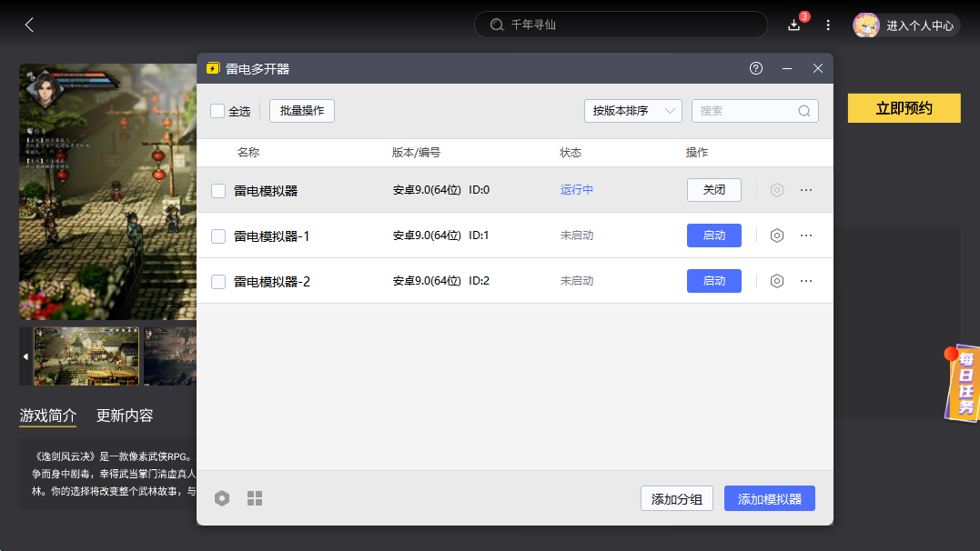Screen dimensions: 980x551
Task: Click 立即预约 yellow button
Action: (904, 108)
